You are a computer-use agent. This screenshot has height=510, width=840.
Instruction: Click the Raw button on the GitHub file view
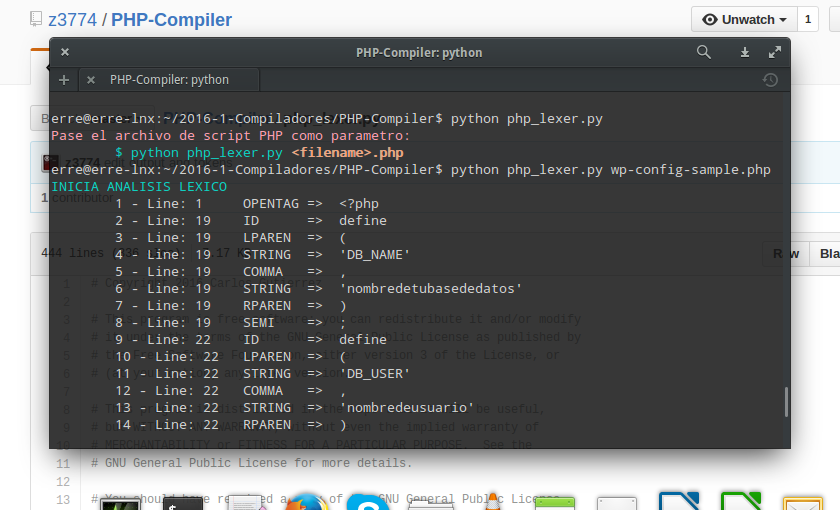[x=786, y=253]
